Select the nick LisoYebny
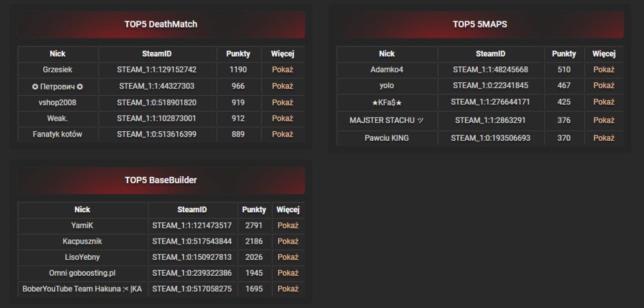The image size is (644, 308). [x=82, y=257]
